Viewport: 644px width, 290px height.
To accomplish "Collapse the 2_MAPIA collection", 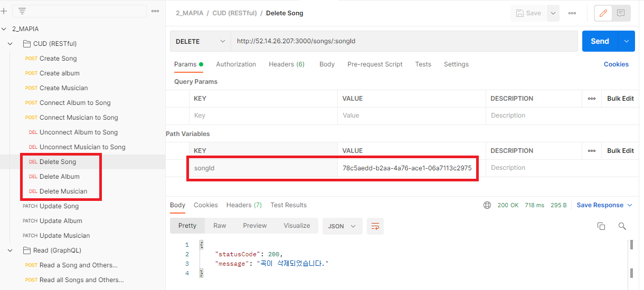I will pos(4,29).
